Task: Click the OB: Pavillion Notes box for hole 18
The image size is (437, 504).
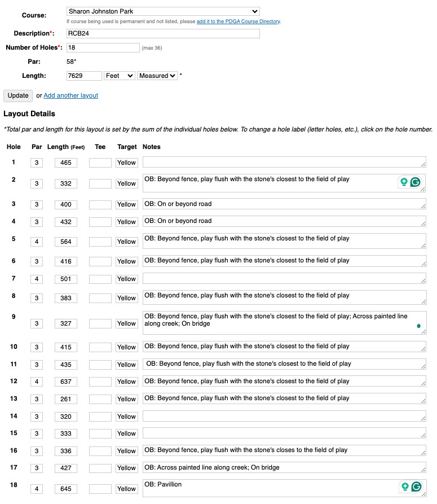Action: coord(285,488)
